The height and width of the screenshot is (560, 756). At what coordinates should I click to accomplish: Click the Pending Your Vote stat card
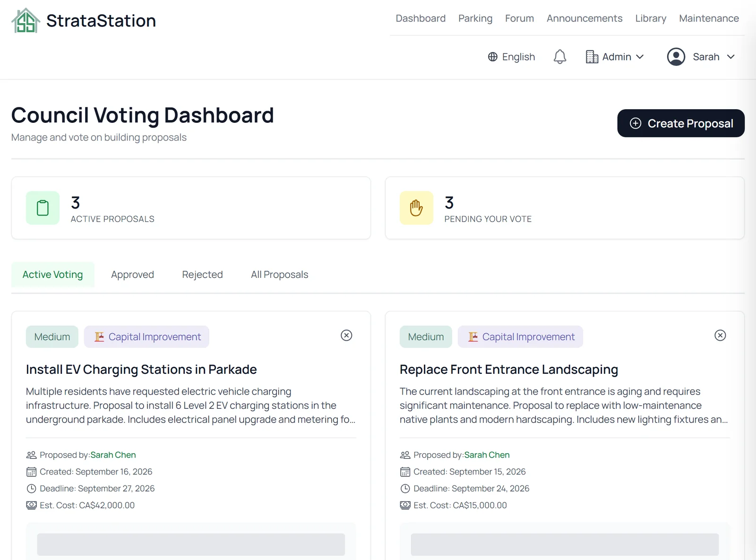tap(565, 208)
